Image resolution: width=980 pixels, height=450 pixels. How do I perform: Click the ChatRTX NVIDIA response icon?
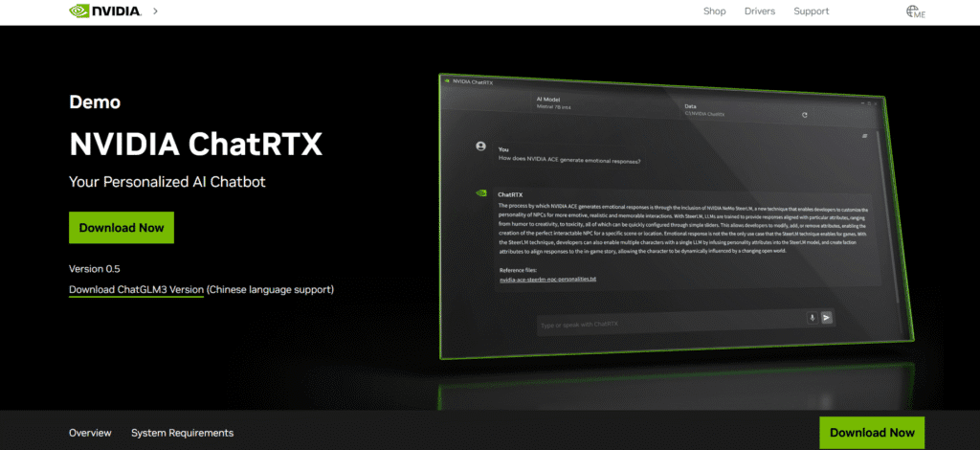point(481,192)
